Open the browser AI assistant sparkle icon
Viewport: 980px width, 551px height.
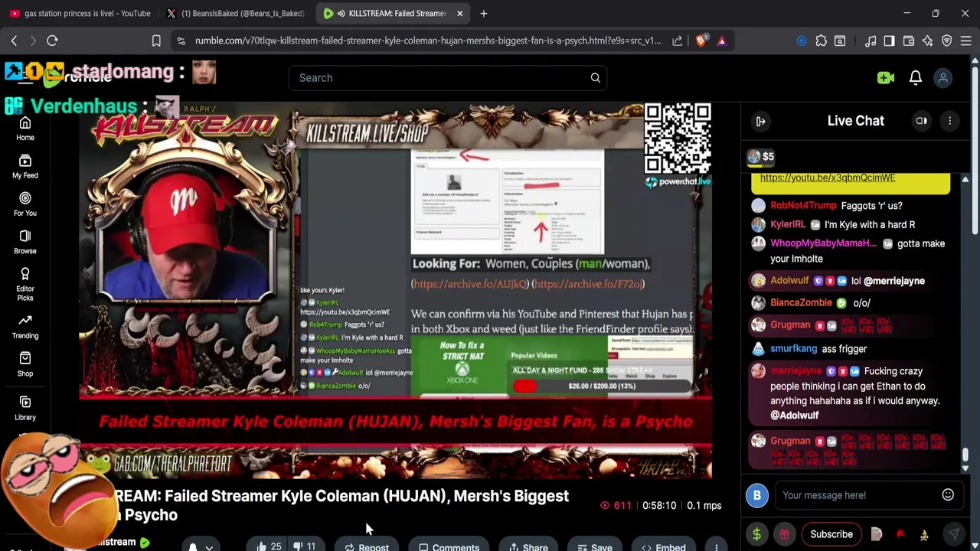click(x=928, y=41)
